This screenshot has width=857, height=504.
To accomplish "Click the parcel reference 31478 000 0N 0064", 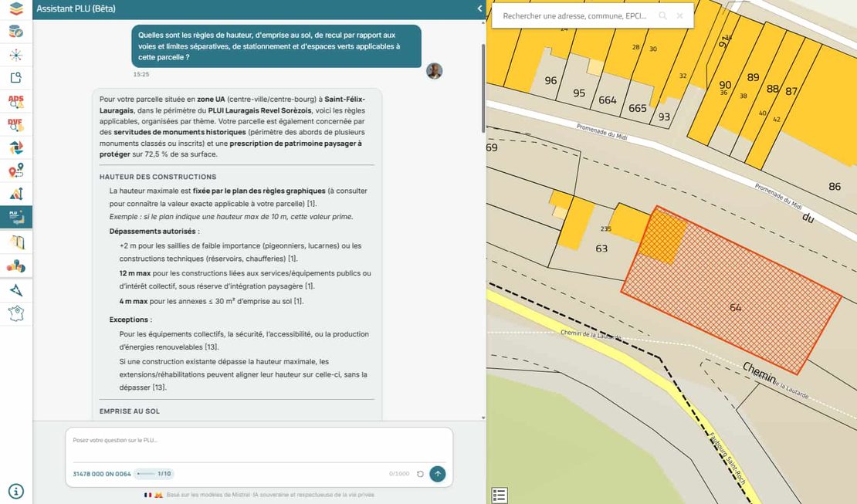I will 102,474.
